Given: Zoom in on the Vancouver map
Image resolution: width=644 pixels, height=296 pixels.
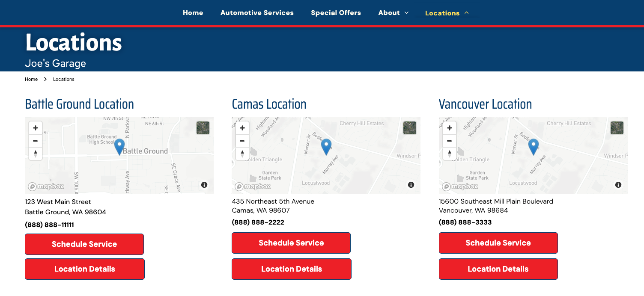Looking at the screenshot, I should (x=450, y=127).
